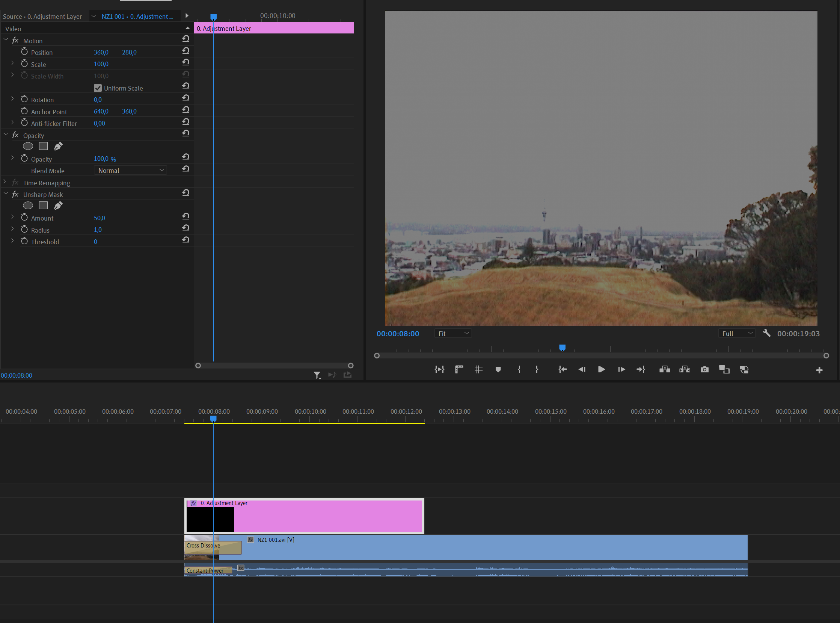Image resolution: width=840 pixels, height=623 pixels.
Task: Select the Mark Out icon
Action: coord(537,370)
